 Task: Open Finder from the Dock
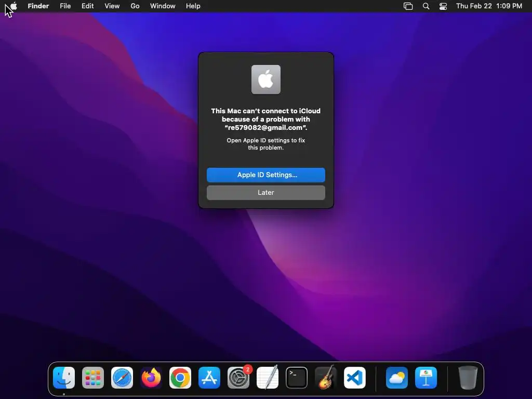(x=64, y=378)
